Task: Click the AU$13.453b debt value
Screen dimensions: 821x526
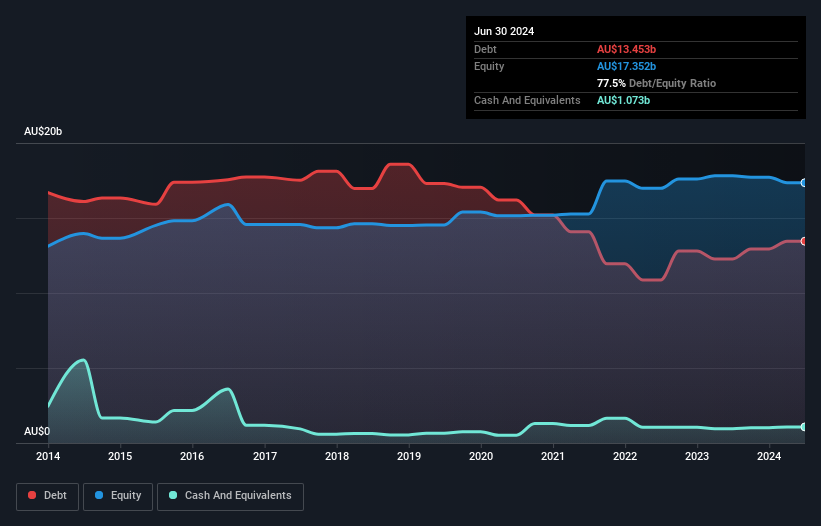Action: click(x=626, y=49)
